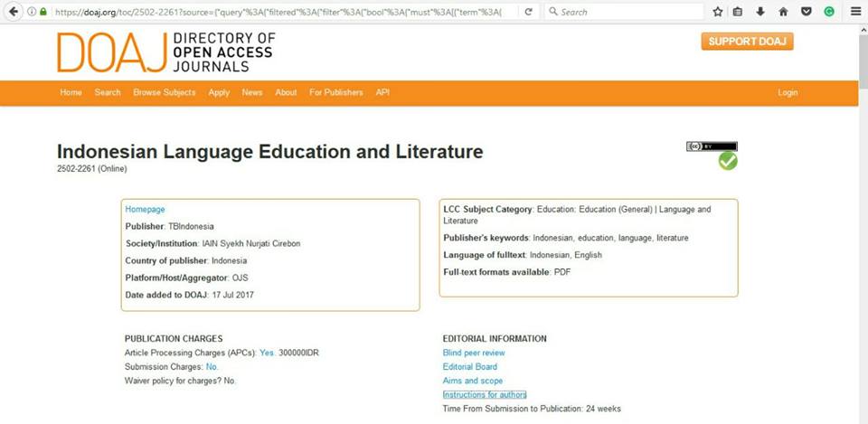Screen dimensions: 868x424
Task: Open For Publishers in the navigation bar
Action: coord(336,92)
